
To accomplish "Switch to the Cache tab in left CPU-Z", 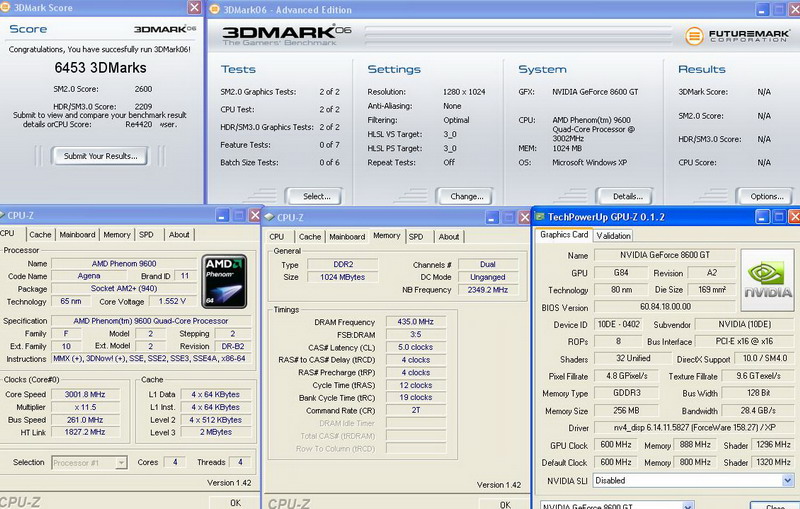I will pyautogui.click(x=40, y=235).
